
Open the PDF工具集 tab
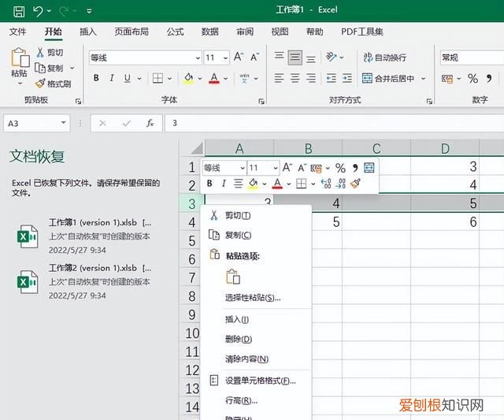pos(362,32)
